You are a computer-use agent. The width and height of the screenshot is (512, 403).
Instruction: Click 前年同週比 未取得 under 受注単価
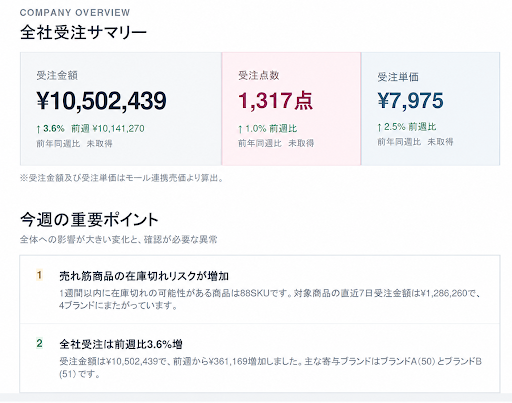(x=415, y=142)
